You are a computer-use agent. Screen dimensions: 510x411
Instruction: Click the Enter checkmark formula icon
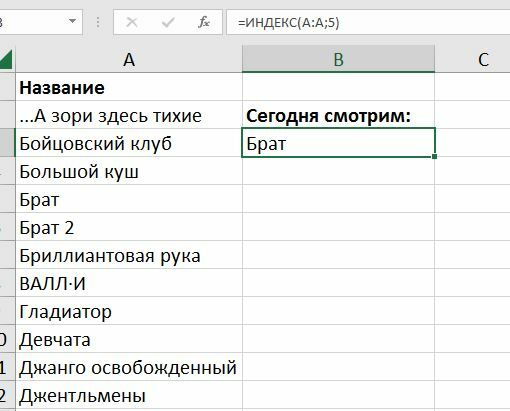tap(168, 22)
